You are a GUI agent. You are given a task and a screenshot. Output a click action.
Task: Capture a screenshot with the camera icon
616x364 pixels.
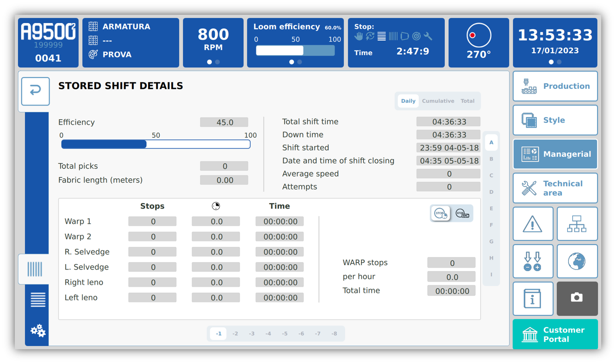577,298
